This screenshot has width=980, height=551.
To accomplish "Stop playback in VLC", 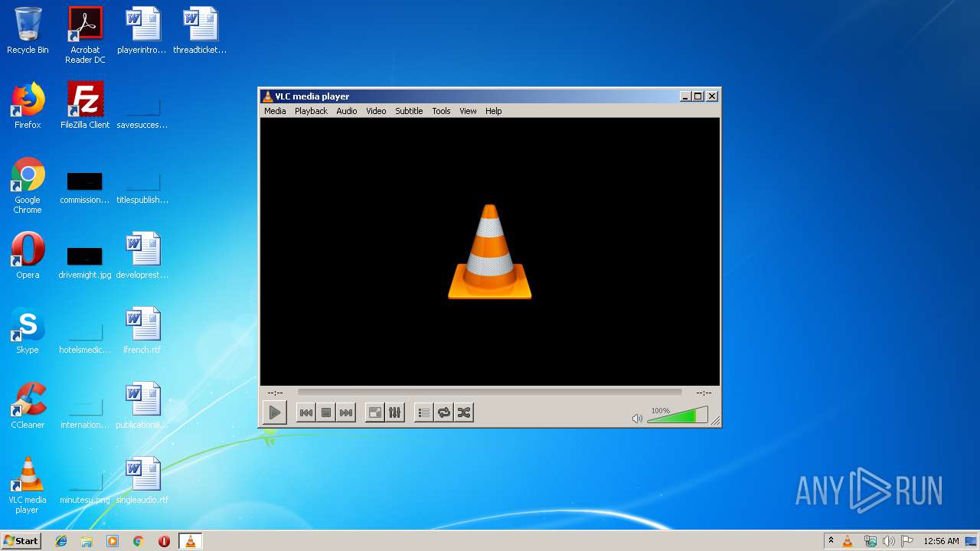I will (x=326, y=412).
